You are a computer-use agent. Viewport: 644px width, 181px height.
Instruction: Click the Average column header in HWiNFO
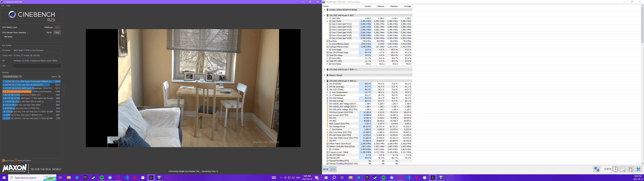(x=405, y=6)
